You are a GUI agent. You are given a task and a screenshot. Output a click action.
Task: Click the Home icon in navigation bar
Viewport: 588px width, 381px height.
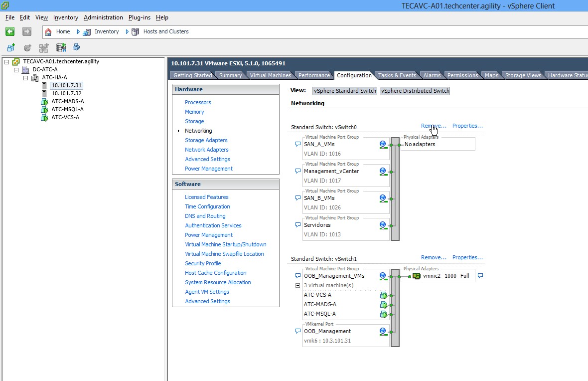[48, 31]
